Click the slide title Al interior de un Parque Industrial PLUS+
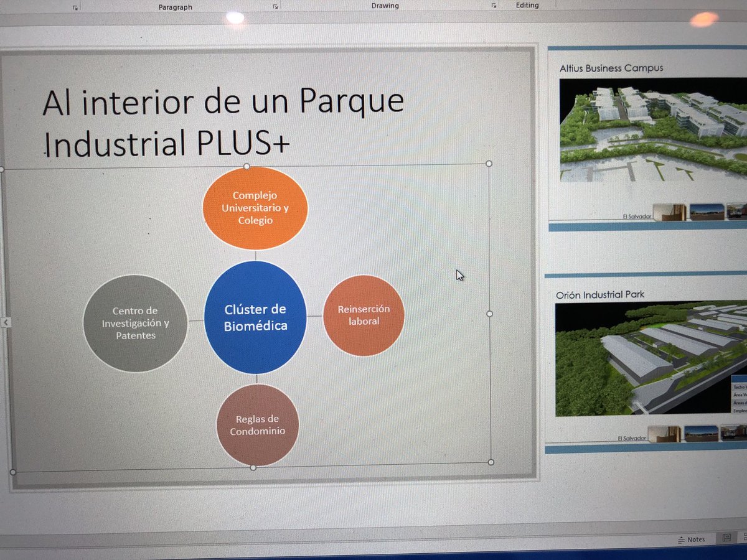Viewport: 747px width, 560px height. pos(224,122)
